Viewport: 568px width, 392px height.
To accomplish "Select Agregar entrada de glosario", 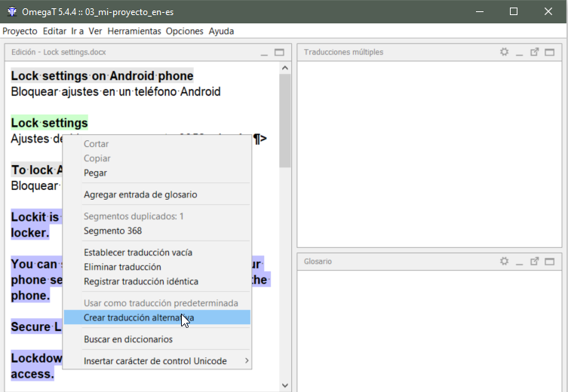I will pos(157,194).
